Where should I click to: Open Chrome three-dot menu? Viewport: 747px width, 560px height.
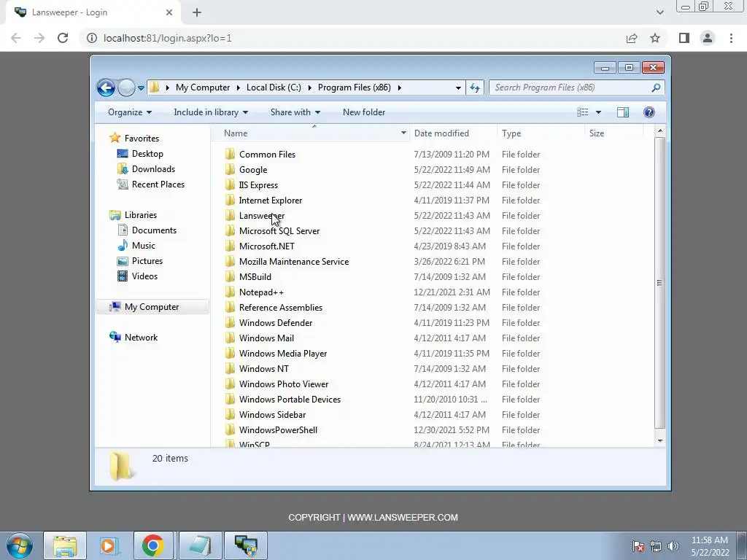click(x=731, y=38)
